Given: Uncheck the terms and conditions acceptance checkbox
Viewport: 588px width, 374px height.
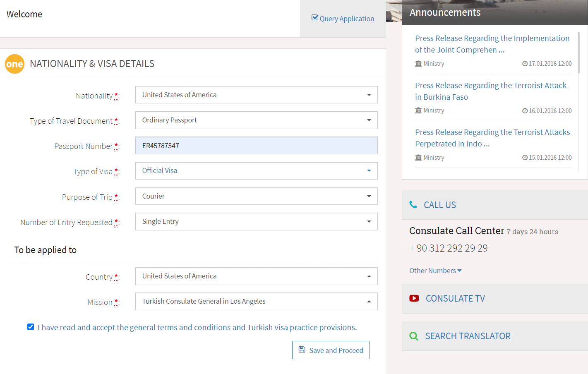Looking at the screenshot, I should pyautogui.click(x=31, y=327).
